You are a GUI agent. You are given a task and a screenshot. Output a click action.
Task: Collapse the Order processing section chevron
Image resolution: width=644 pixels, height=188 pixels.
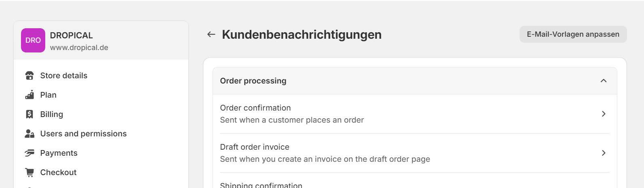click(x=604, y=81)
